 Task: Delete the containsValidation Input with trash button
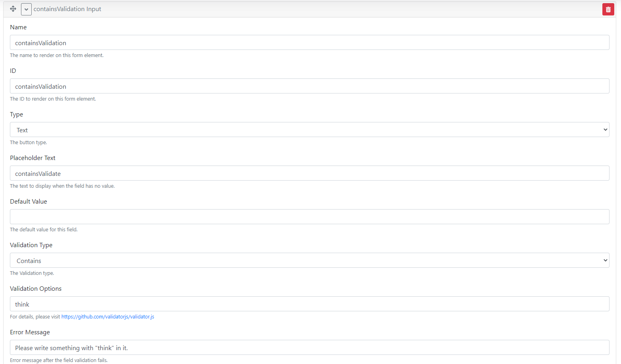click(608, 10)
